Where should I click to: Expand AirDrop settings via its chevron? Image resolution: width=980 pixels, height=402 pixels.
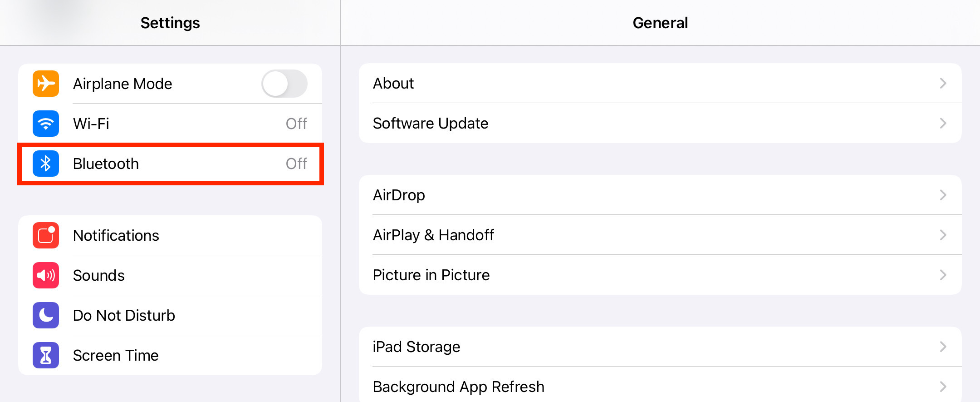944,195
